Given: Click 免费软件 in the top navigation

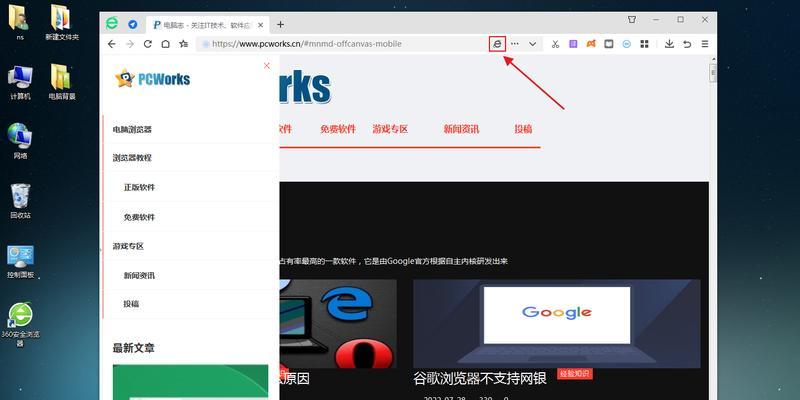Looking at the screenshot, I should (338, 129).
